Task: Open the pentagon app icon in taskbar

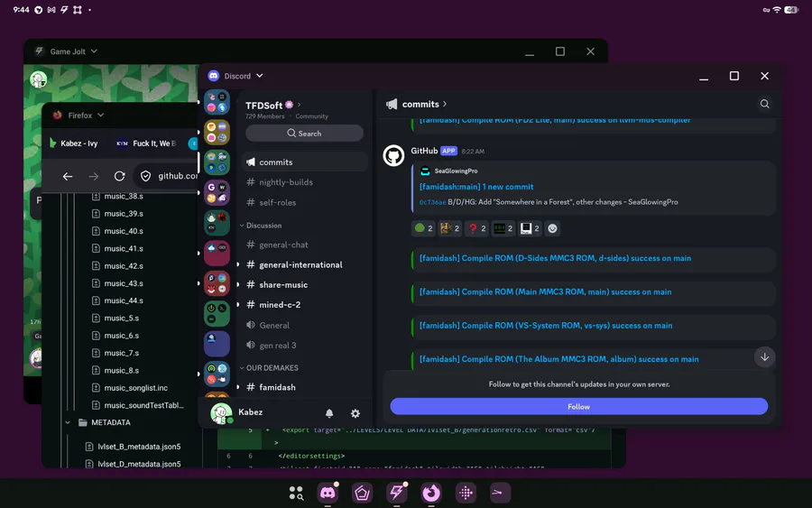Action: [x=362, y=493]
